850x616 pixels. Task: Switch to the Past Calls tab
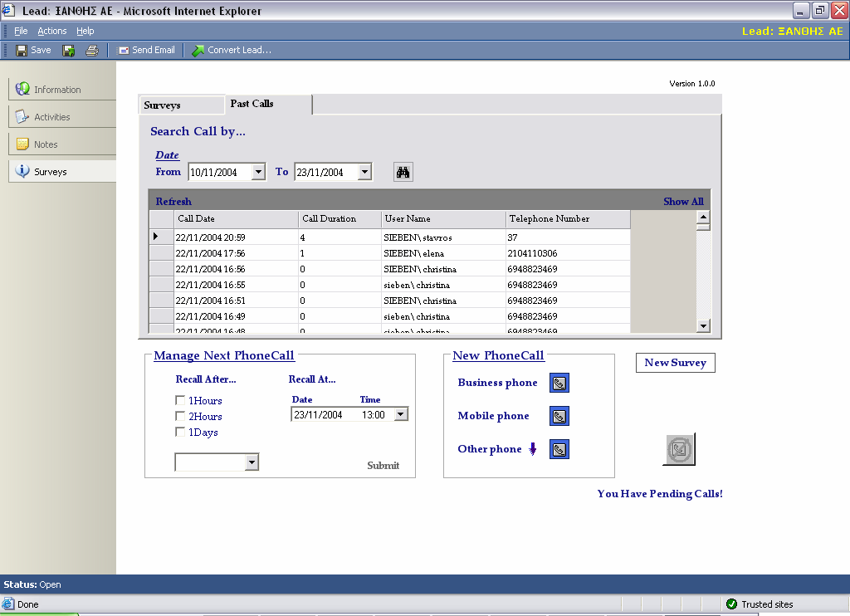(268, 104)
